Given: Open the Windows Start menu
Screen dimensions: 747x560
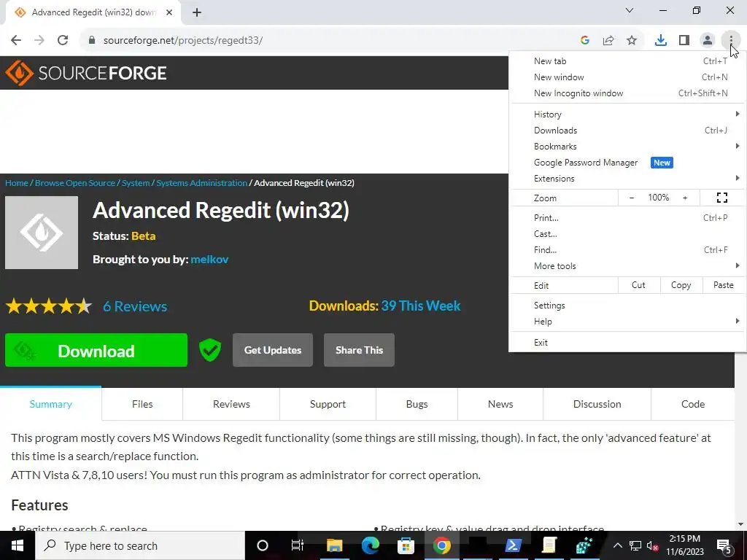Looking at the screenshot, I should point(18,545).
